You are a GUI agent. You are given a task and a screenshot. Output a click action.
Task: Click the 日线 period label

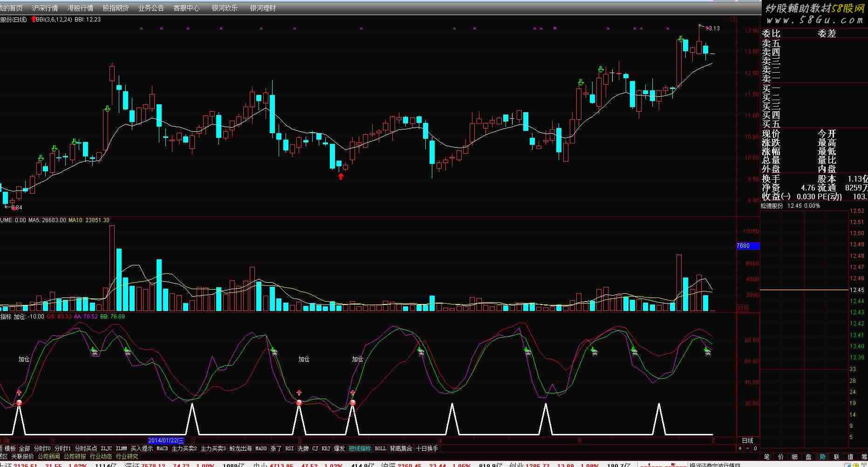tap(747, 440)
